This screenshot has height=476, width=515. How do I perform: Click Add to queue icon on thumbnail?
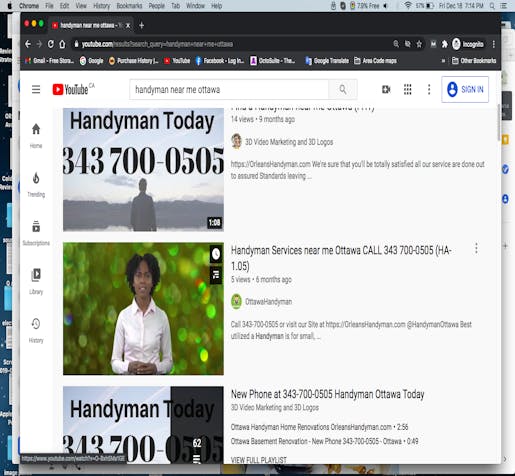[216, 274]
